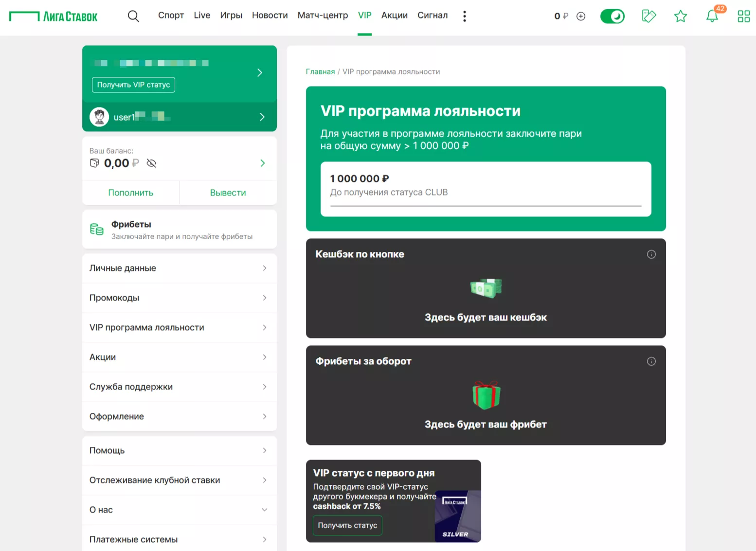Click the Главная breadcrumb link
756x551 pixels.
pyautogui.click(x=320, y=71)
